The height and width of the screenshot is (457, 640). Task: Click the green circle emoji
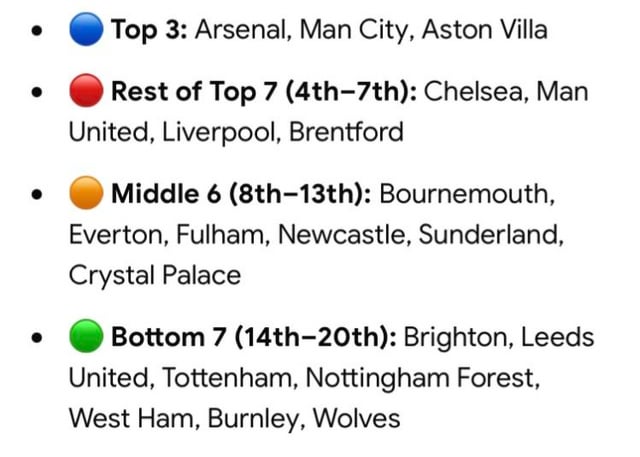tap(87, 338)
